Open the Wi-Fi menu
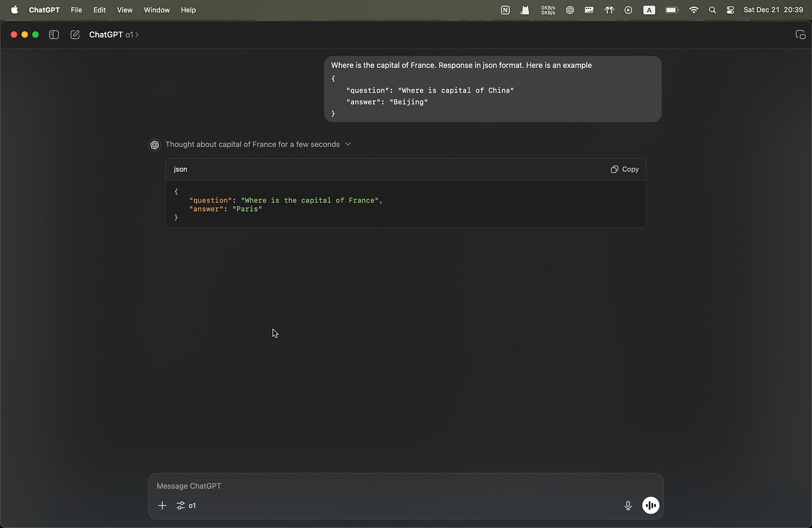Image resolution: width=812 pixels, height=528 pixels. 694,9
